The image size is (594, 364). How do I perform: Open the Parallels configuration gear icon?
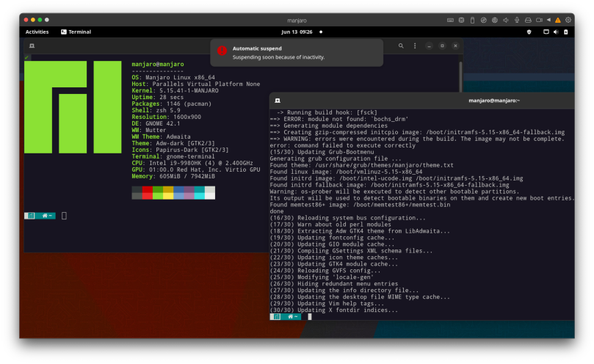click(568, 20)
